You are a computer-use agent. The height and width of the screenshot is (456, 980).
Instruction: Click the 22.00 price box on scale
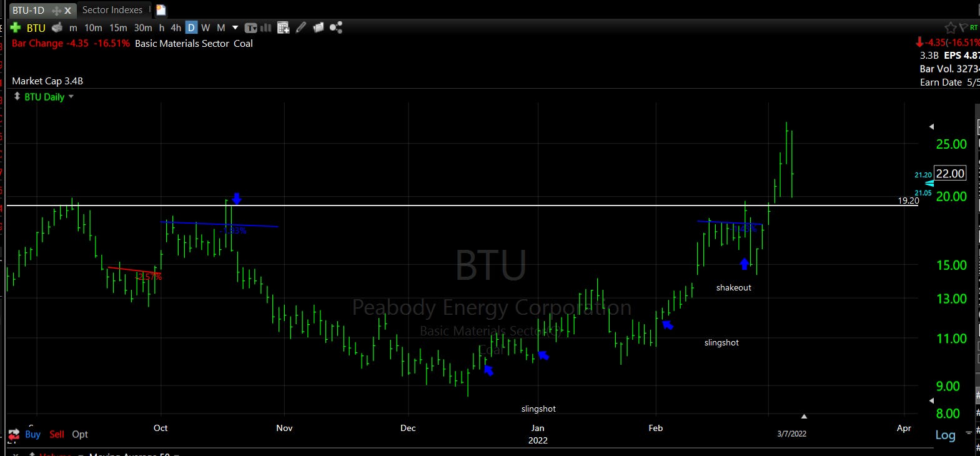[950, 174]
